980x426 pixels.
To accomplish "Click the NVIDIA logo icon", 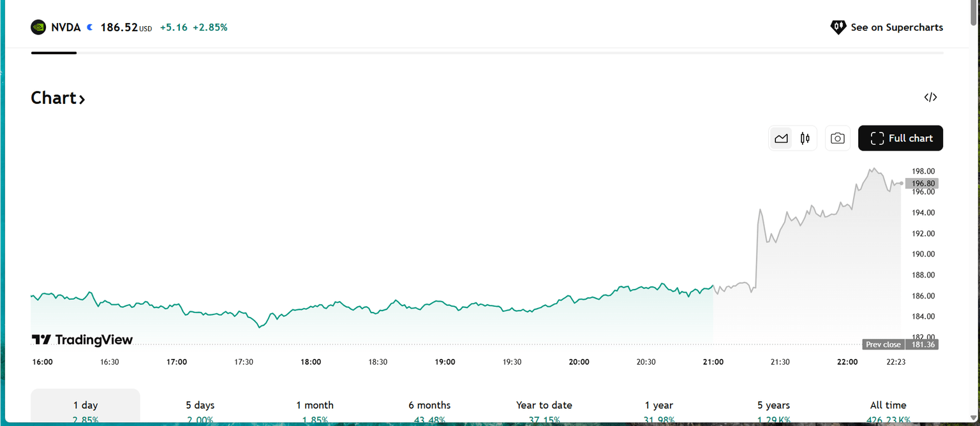I will click(x=38, y=27).
